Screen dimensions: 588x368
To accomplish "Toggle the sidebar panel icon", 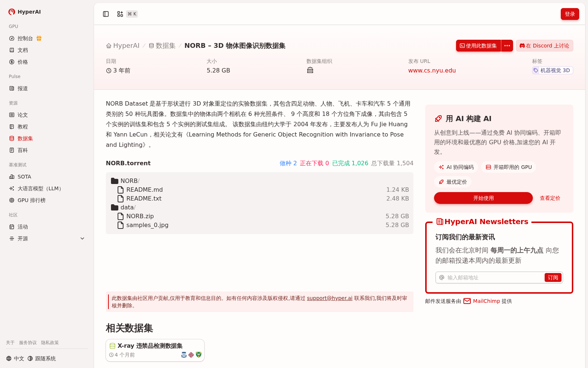I will coord(106,14).
